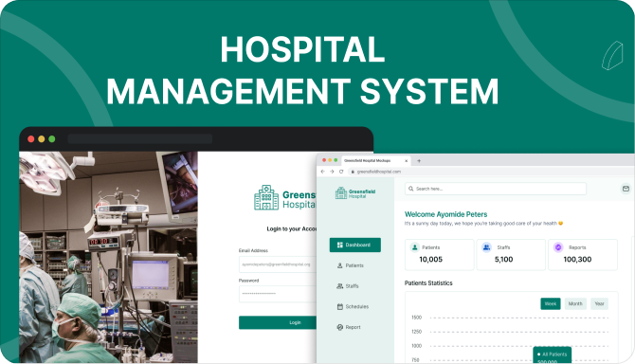Click the purple Reports card icon
The height and width of the screenshot is (364, 635).
[x=558, y=247]
